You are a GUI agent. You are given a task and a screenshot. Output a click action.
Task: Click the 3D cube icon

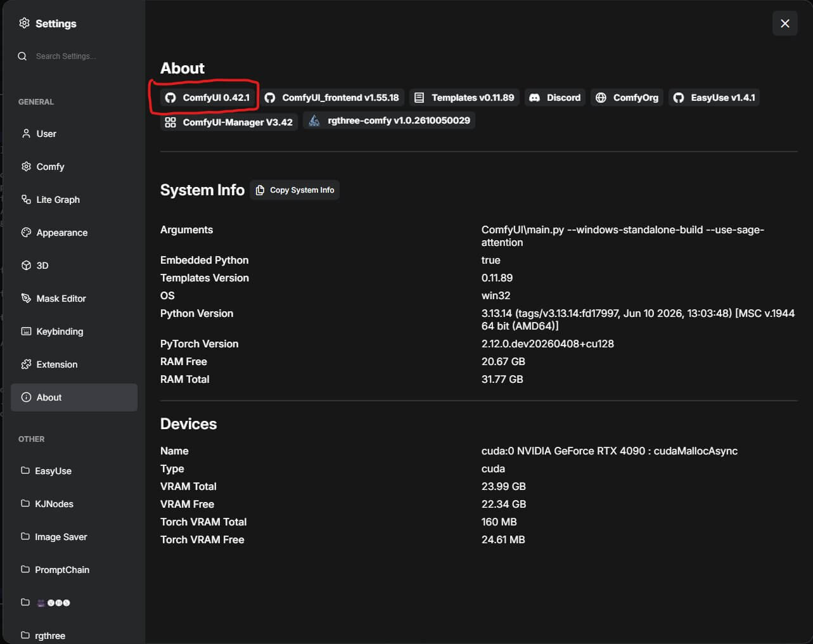(x=26, y=266)
